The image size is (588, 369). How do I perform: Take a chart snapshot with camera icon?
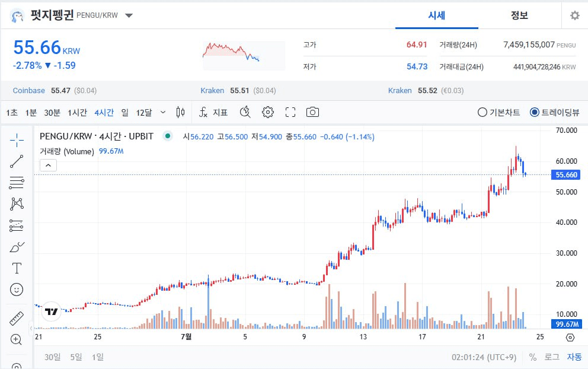tap(312, 112)
